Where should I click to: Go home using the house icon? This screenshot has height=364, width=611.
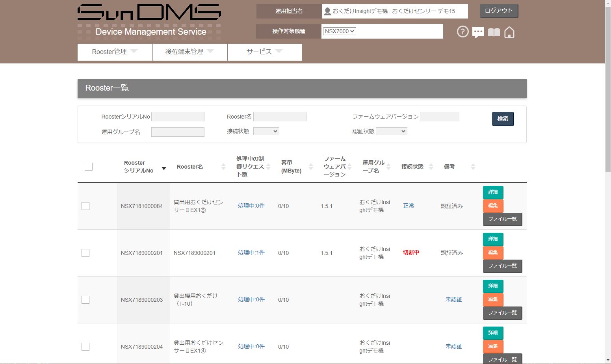tap(509, 32)
